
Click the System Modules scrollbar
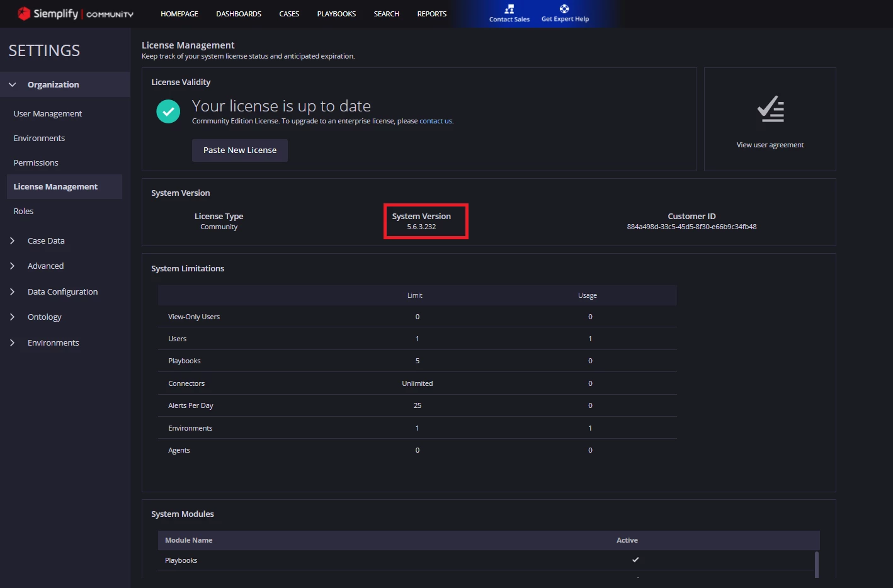coord(817,564)
